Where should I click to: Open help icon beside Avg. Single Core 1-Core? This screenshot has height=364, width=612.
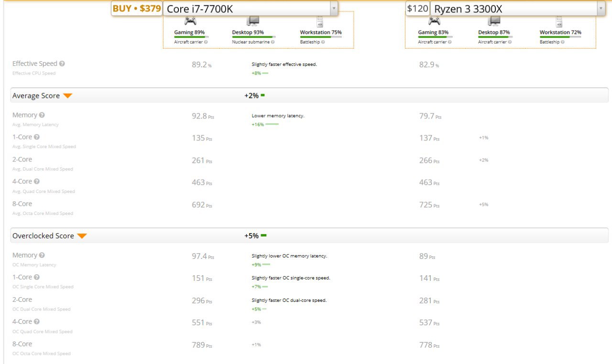coord(37,137)
